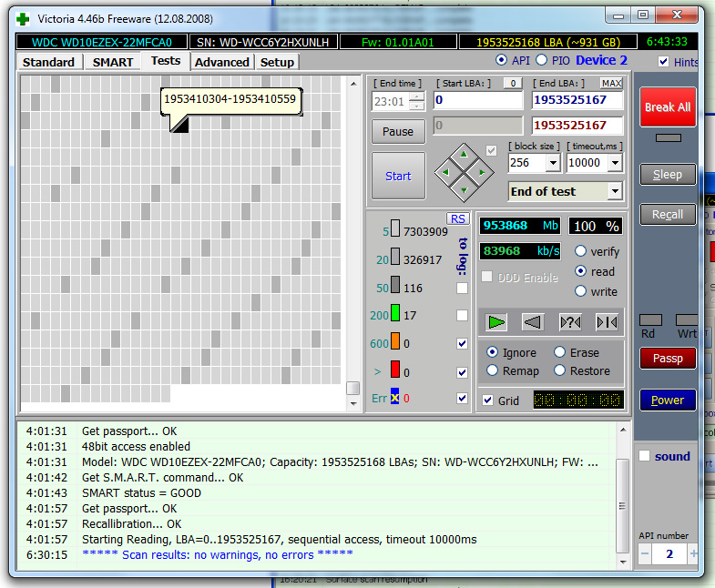Choose the Remap radio option
715x588 pixels.
coord(493,370)
